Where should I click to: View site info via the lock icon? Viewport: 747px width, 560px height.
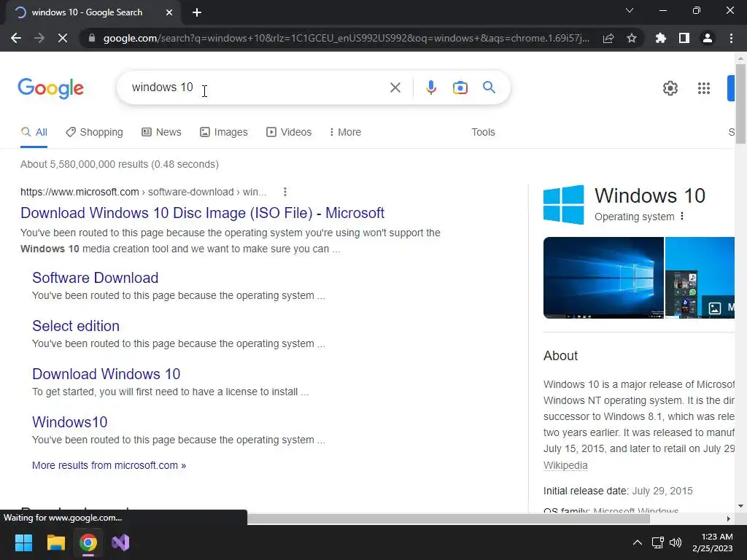(92, 38)
